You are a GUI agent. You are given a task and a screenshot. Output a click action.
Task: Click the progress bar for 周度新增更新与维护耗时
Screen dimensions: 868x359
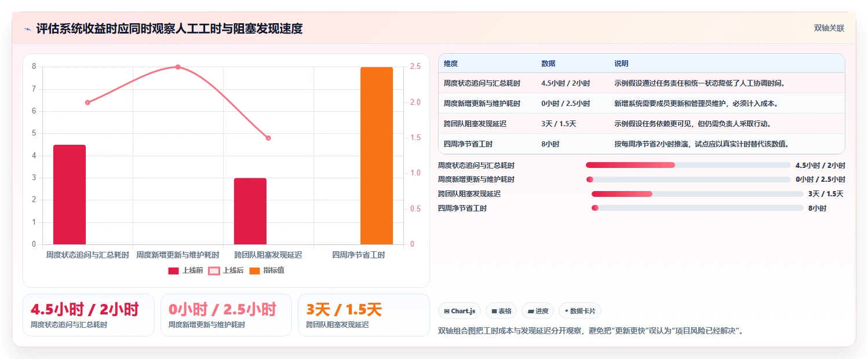coord(688,179)
